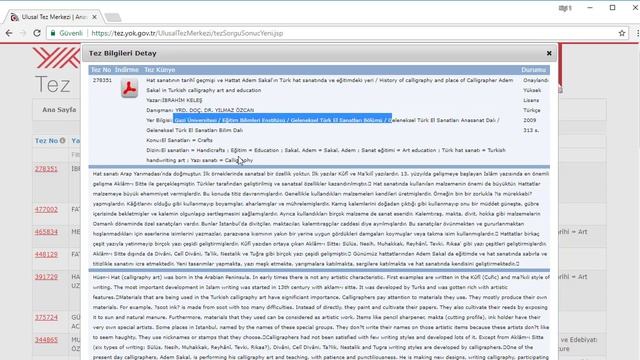Open thesis number 465834 link
This screenshot has width=640, height=360.
click(46, 232)
